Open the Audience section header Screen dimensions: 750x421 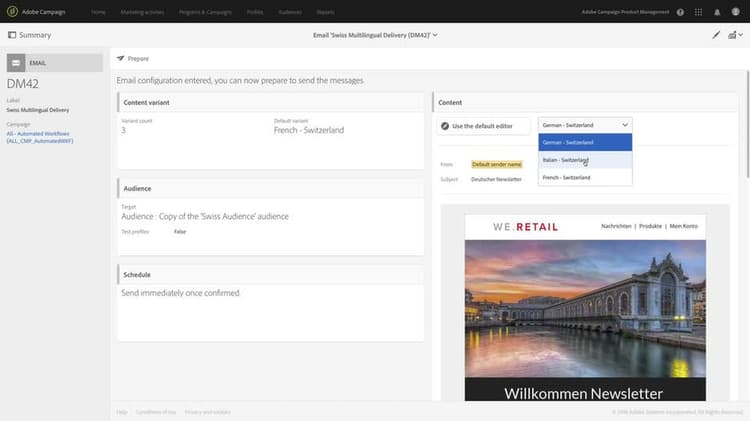(270, 188)
